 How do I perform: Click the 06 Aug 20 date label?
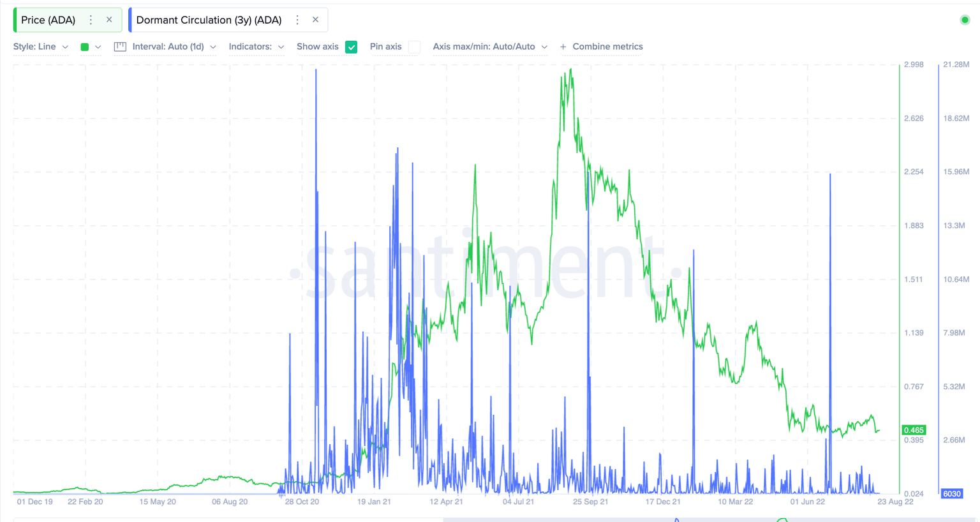230,502
